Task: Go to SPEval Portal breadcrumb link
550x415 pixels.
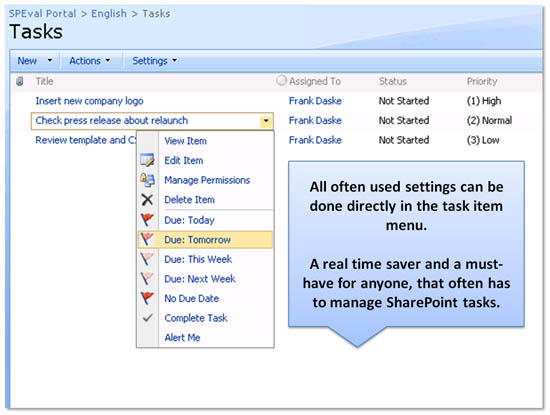Action: pos(42,14)
